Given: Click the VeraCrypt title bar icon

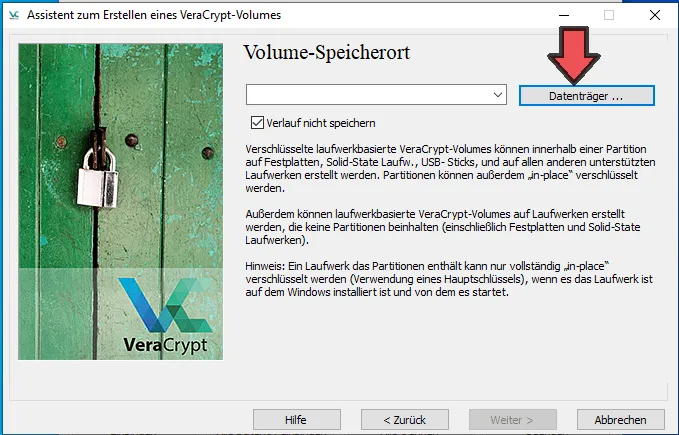Looking at the screenshot, I should (x=14, y=15).
